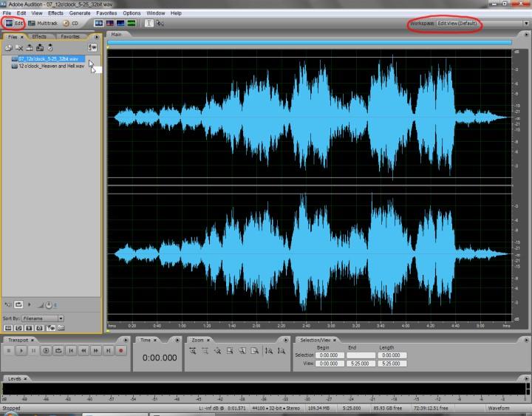
Task: Open the Levels panel flyout menu arrow
Action: [526, 378]
